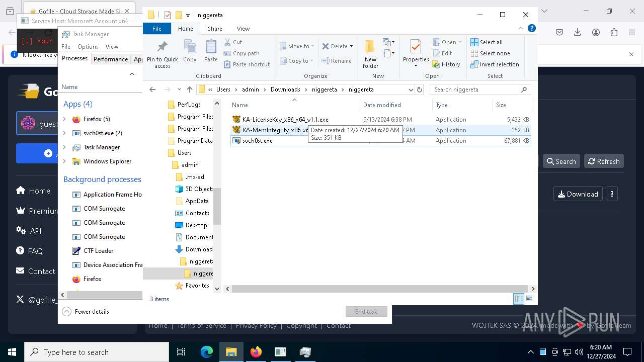Screen dimensions: 644x362
Task: Open Explorer Help question mark icon
Action: [x=531, y=29]
